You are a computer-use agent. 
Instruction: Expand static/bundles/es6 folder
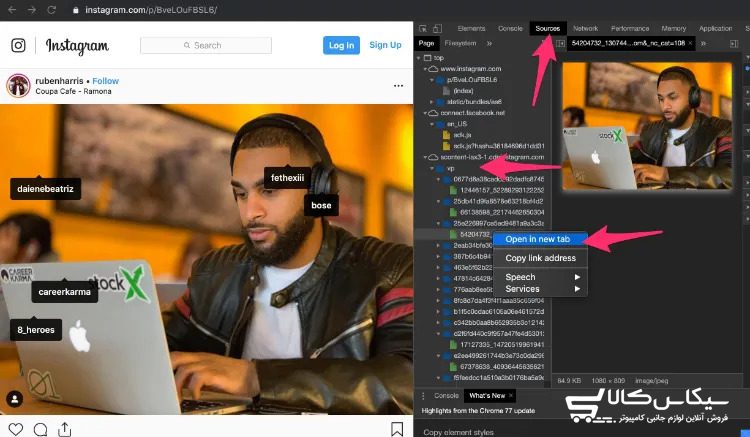(x=431, y=102)
